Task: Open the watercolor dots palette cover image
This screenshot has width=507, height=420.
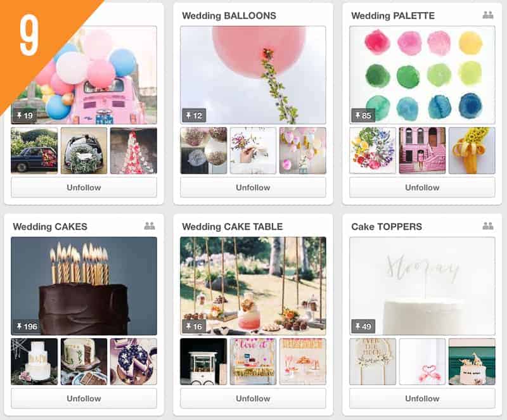Action: pyautogui.click(x=422, y=75)
